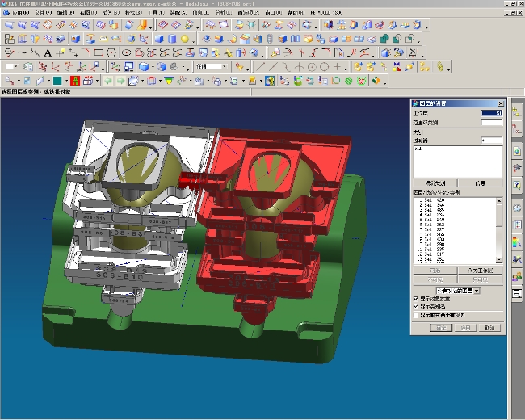
Task: Open the small white dropdown at row four start
Action: coord(11,67)
